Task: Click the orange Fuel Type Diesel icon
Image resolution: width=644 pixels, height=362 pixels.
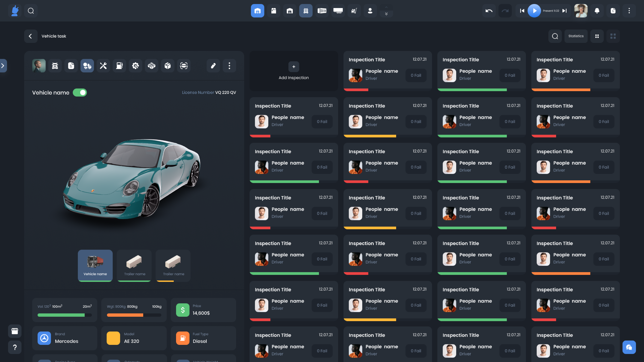Action: click(183, 338)
